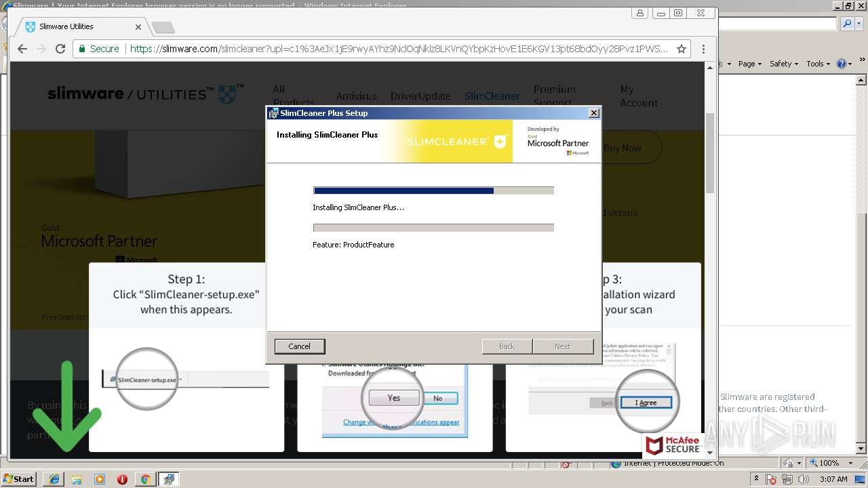
Task: Click the I Agree button illustration
Action: [x=646, y=403]
